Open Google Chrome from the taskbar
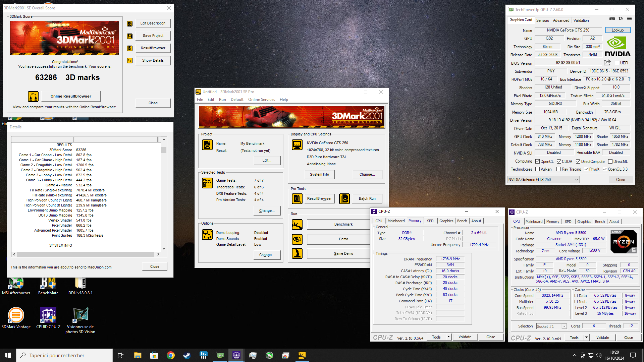This screenshot has width=644, height=362. pyautogui.click(x=171, y=355)
